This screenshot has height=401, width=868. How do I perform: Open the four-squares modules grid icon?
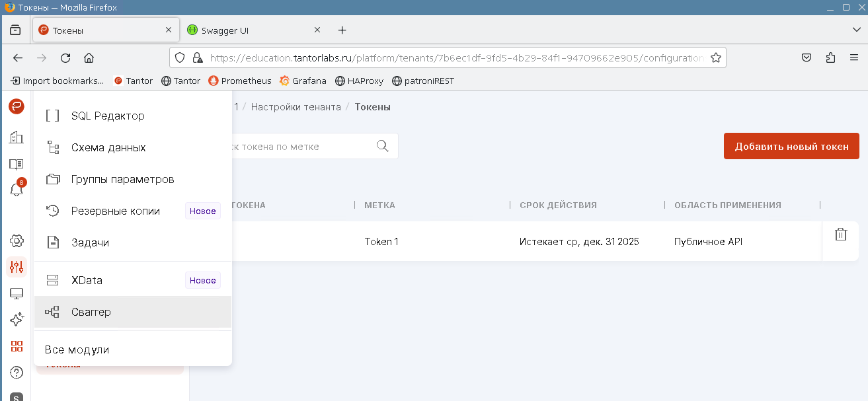point(17,346)
